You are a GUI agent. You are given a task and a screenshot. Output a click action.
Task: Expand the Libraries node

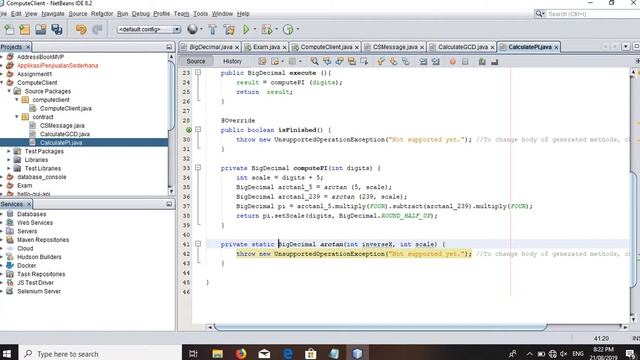[x=9, y=160]
